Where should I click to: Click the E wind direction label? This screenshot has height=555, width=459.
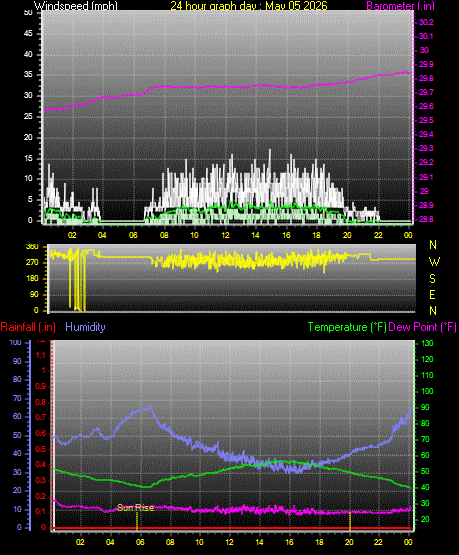point(432,294)
